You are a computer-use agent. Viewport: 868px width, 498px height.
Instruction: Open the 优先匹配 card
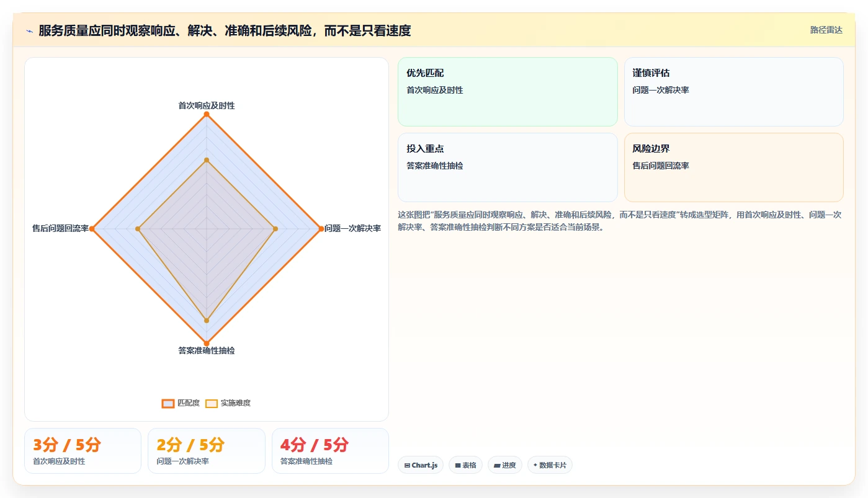508,92
